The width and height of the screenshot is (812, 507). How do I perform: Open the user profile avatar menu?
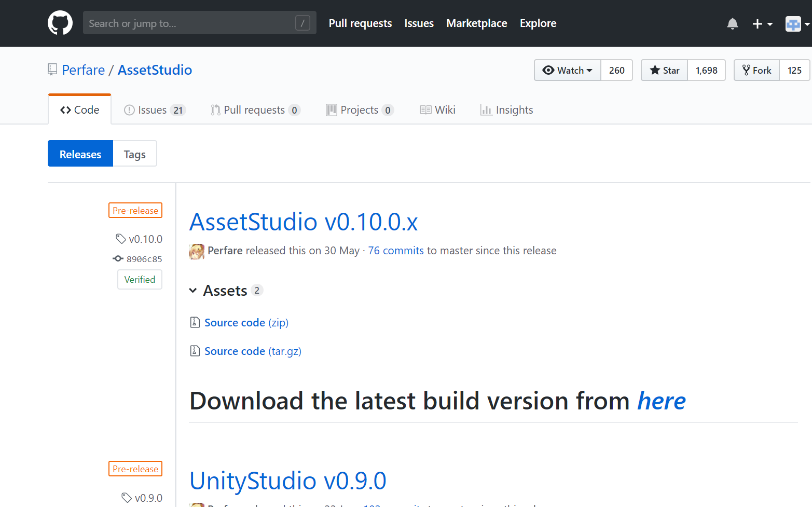pos(796,24)
